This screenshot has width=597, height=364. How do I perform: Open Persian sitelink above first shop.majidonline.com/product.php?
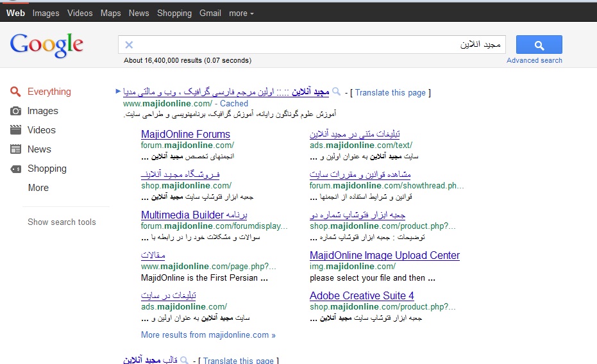click(357, 215)
